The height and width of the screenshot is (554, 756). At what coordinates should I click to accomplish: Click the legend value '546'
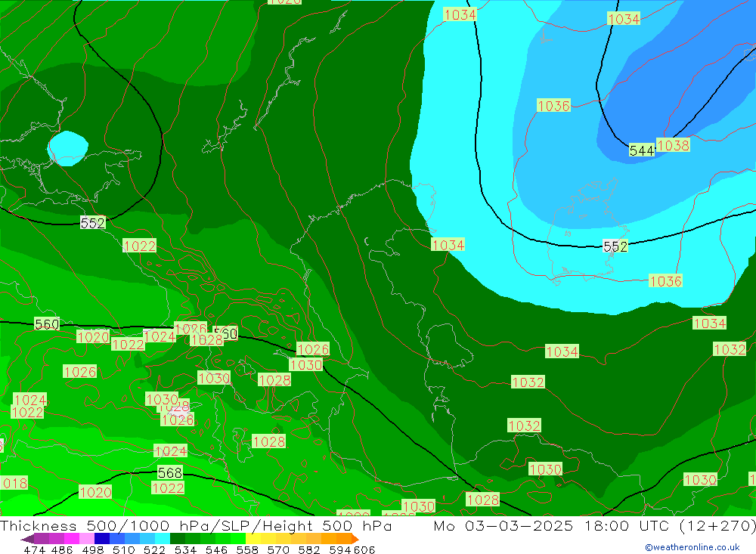(216, 549)
